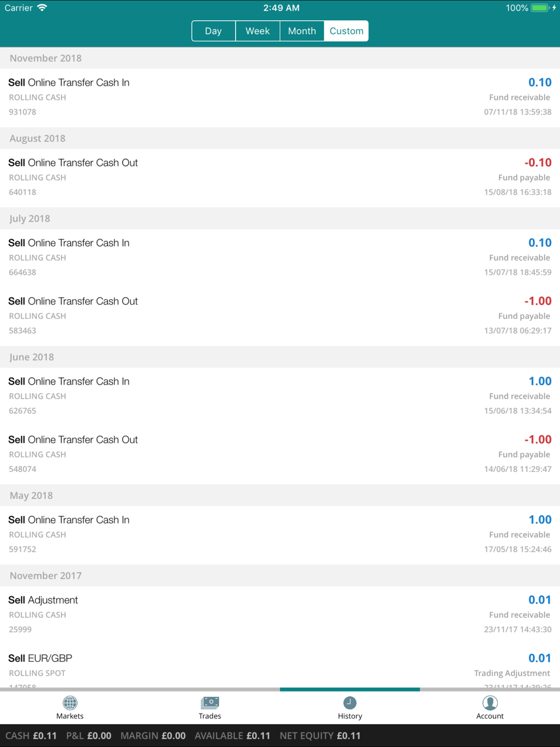Tap the Wi-Fi signal icon
This screenshot has width=560, height=747.
42,8
